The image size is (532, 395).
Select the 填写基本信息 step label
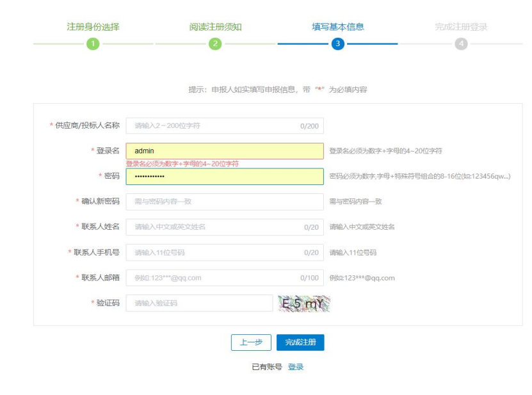tap(338, 27)
